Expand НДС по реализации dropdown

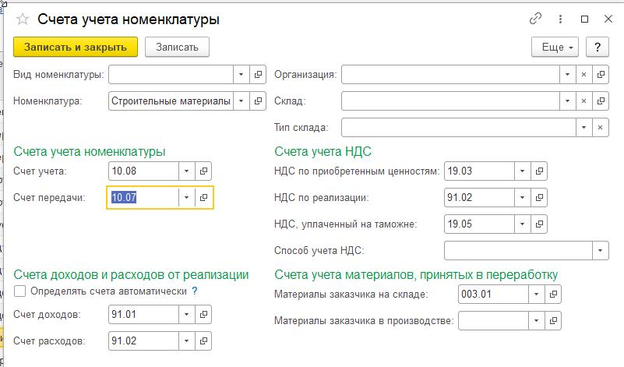[523, 197]
